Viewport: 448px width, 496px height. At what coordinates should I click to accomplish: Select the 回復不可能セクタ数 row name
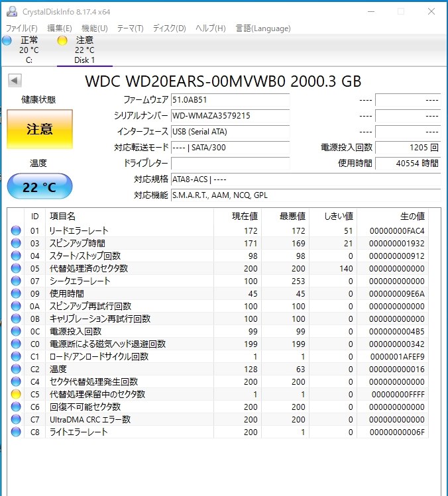coord(85,407)
